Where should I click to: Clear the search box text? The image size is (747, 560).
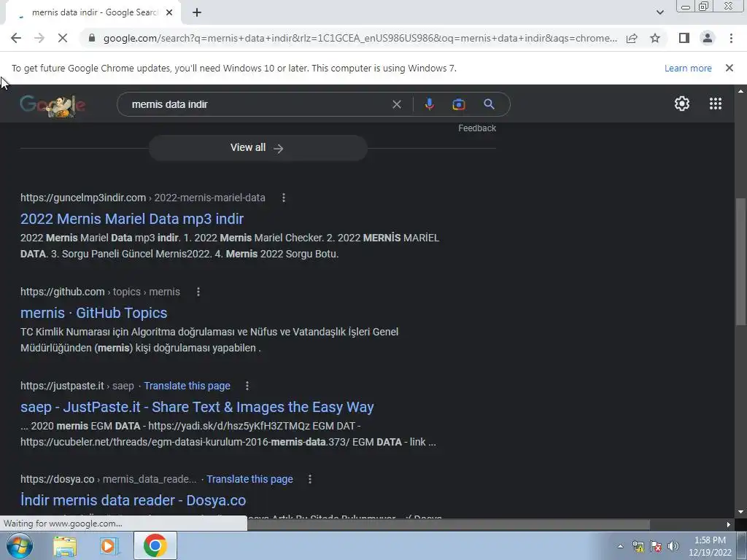tap(396, 104)
